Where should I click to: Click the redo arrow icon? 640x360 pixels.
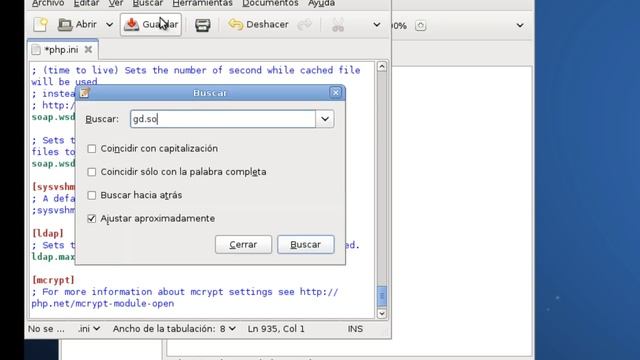(x=304, y=25)
